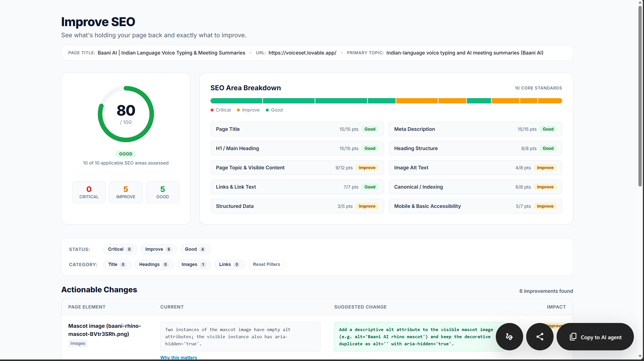Toggle the Improve status filter
The height and width of the screenshot is (361, 644).
159,249
